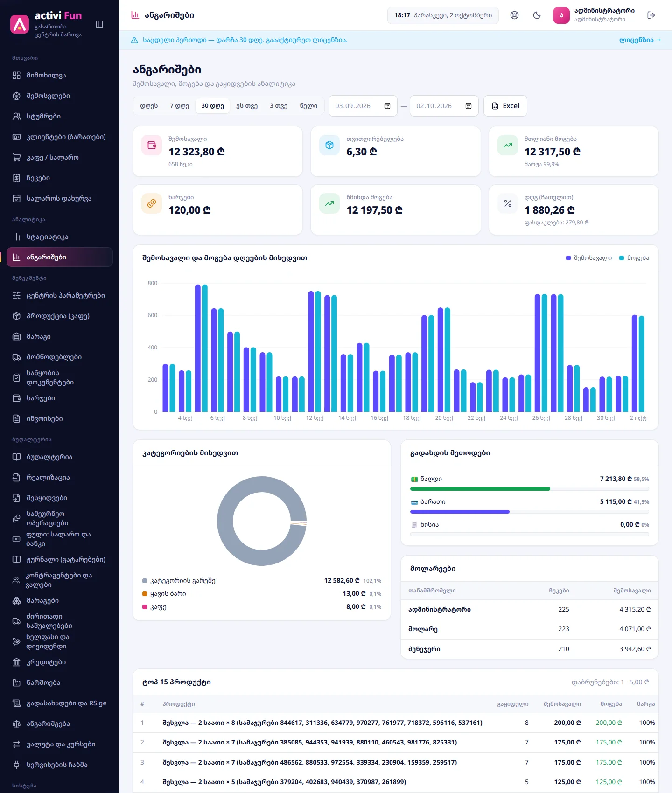Screen dimensions: 672x793
Task: Select the 7 დღე period tab
Action: (x=179, y=106)
